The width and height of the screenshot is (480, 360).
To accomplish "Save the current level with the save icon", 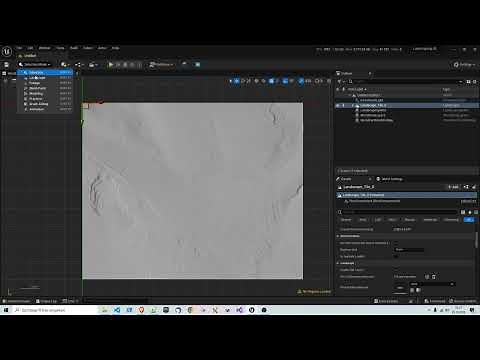I will point(6,65).
